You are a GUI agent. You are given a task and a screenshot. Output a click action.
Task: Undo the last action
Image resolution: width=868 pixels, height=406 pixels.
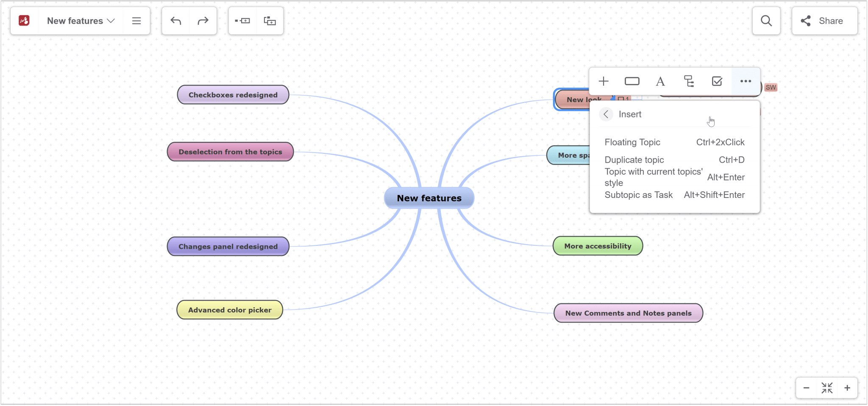pos(175,20)
